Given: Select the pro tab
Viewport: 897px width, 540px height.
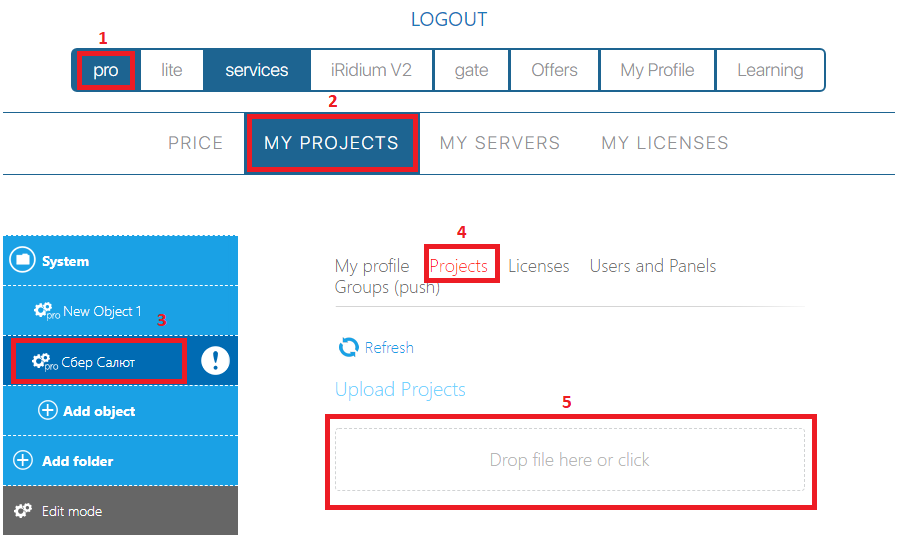Looking at the screenshot, I should (x=105, y=70).
